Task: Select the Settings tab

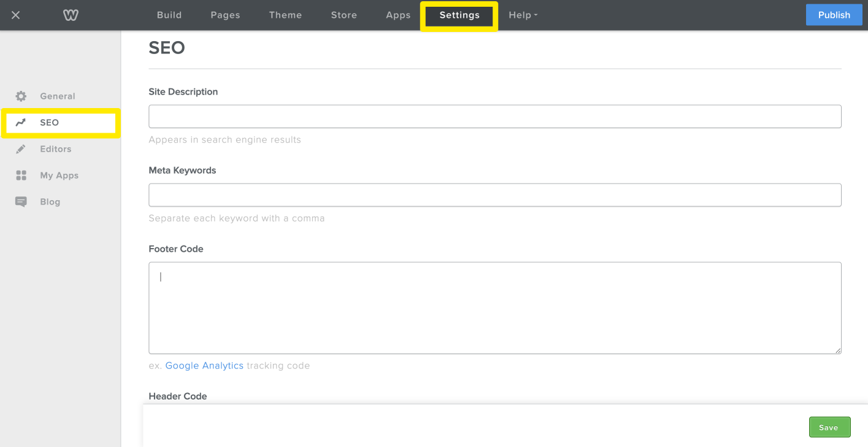Action: [x=459, y=15]
